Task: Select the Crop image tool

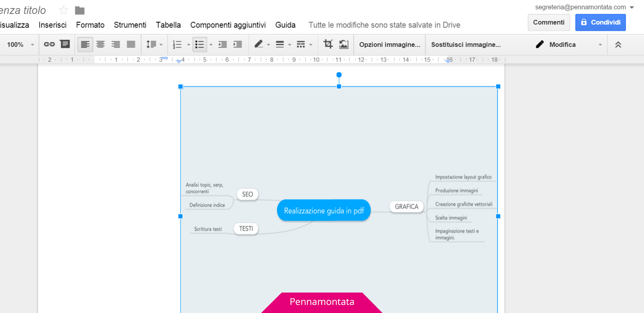Action: [x=328, y=44]
